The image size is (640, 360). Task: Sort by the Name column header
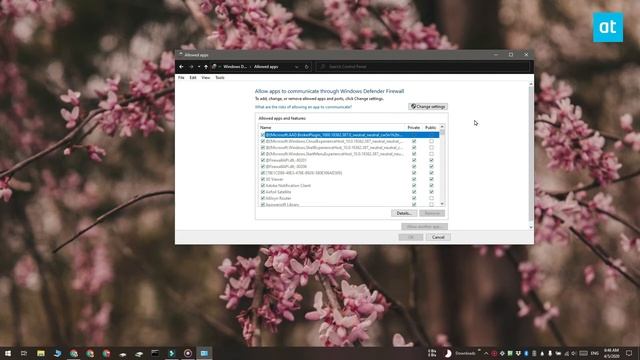pyautogui.click(x=266, y=127)
